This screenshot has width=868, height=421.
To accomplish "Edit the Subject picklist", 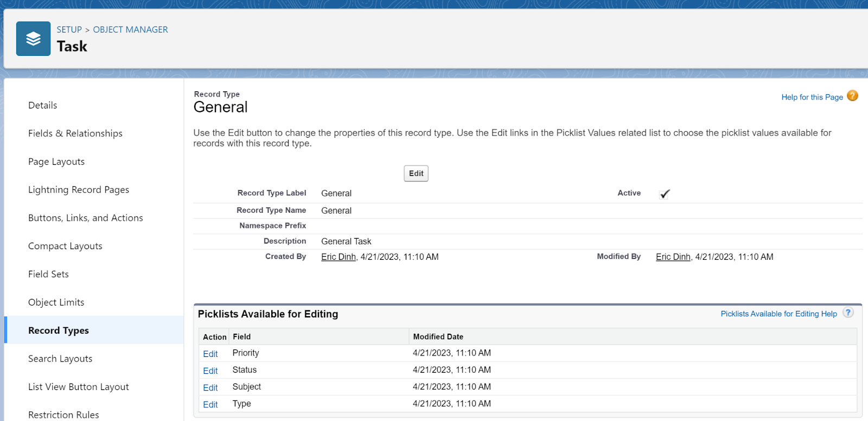I will click(x=210, y=387).
